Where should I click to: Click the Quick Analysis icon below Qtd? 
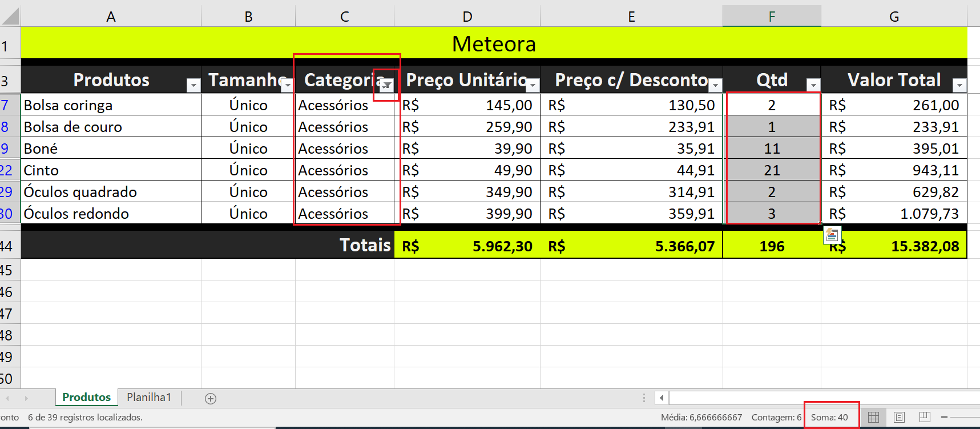point(832,235)
